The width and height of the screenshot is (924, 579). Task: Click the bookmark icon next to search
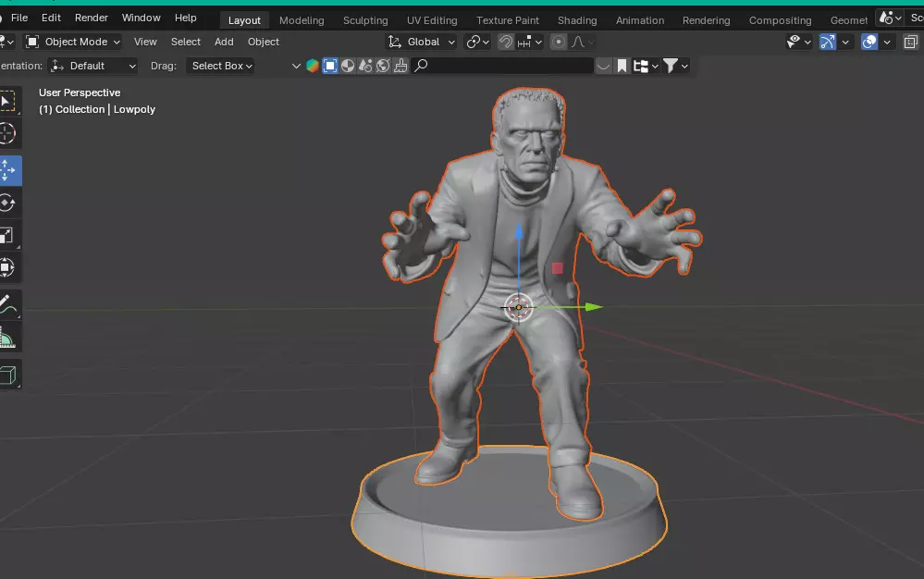point(622,66)
